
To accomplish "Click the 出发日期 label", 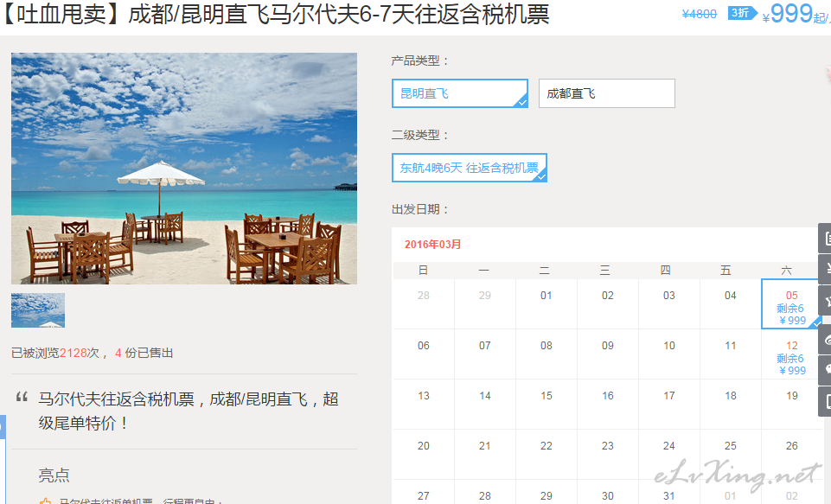I will pyautogui.click(x=419, y=209).
